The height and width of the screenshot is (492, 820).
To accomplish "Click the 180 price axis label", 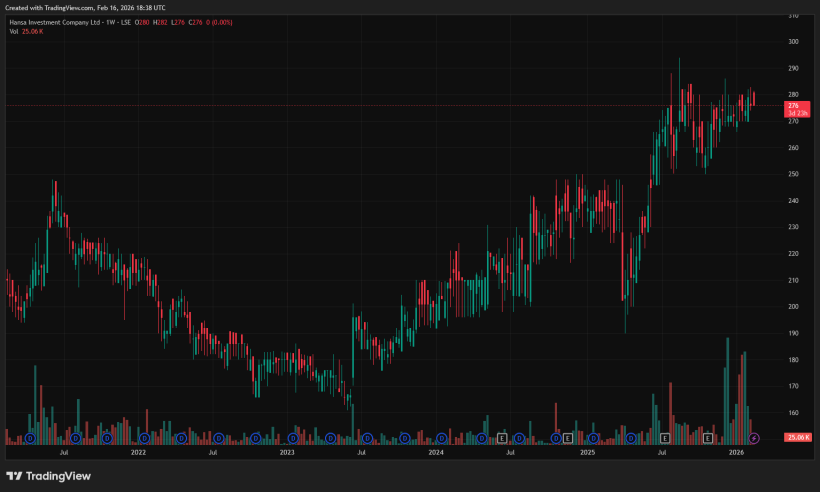I will tap(793, 360).
